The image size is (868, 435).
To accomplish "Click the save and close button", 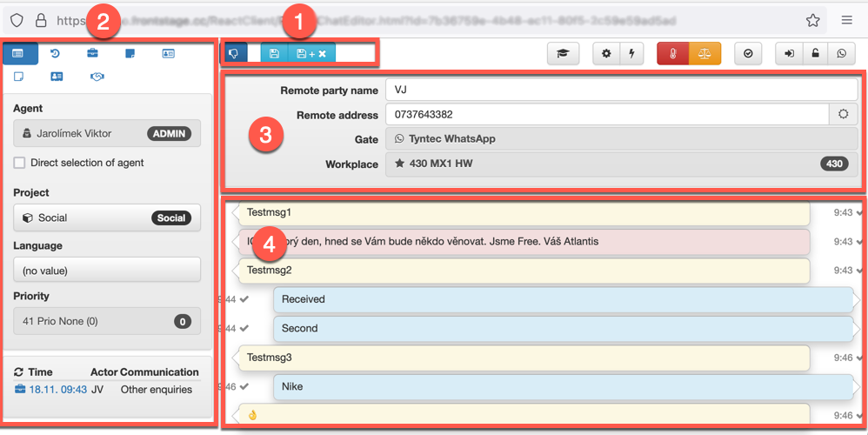I will (311, 54).
